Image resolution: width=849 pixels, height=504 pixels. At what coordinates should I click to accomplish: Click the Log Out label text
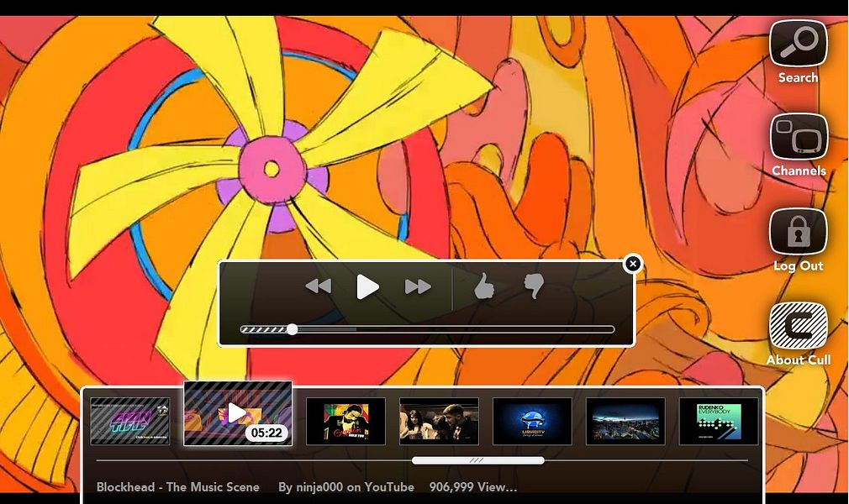click(798, 265)
